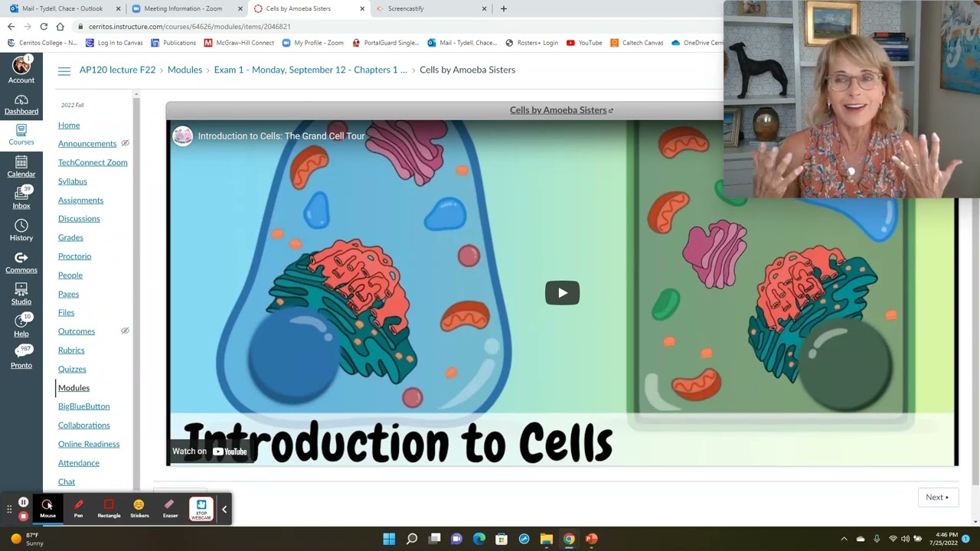Select the Screencastify Eraser tool
Image resolution: width=980 pixels, height=551 pixels.
(x=170, y=508)
